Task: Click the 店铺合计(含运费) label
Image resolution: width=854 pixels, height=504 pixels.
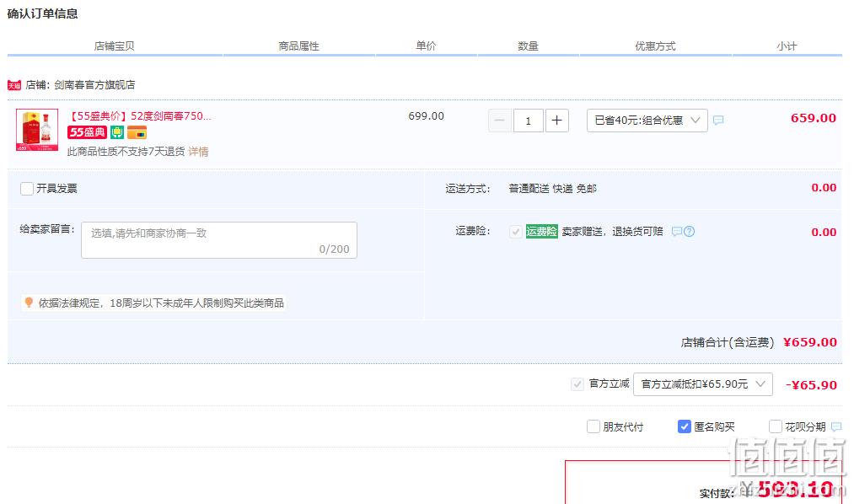Action: 727,342
